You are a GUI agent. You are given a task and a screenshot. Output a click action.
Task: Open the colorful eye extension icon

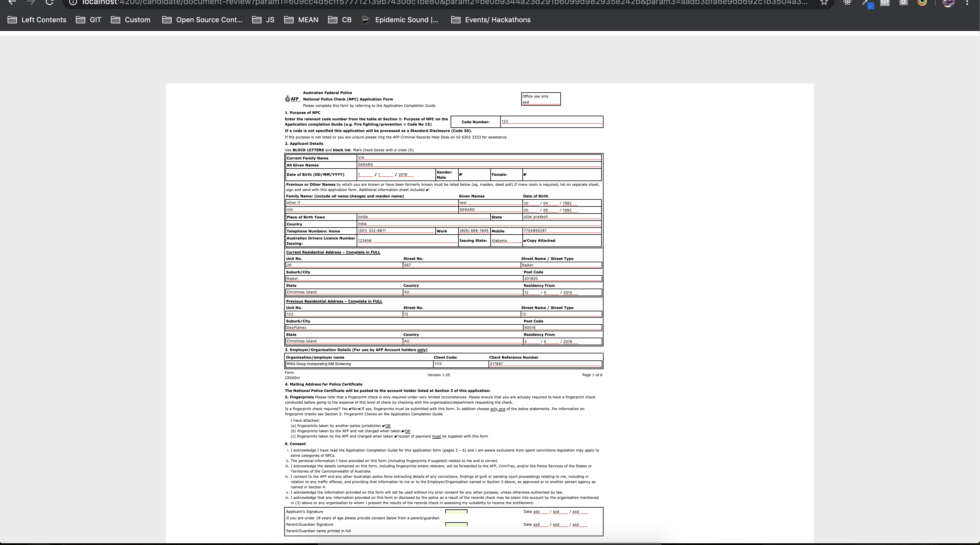point(922,2)
